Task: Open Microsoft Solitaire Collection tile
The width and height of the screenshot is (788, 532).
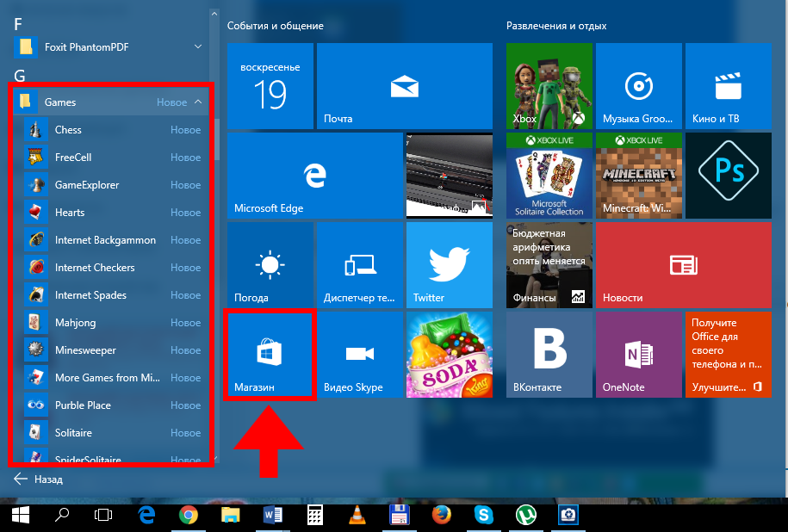Action: pos(549,176)
